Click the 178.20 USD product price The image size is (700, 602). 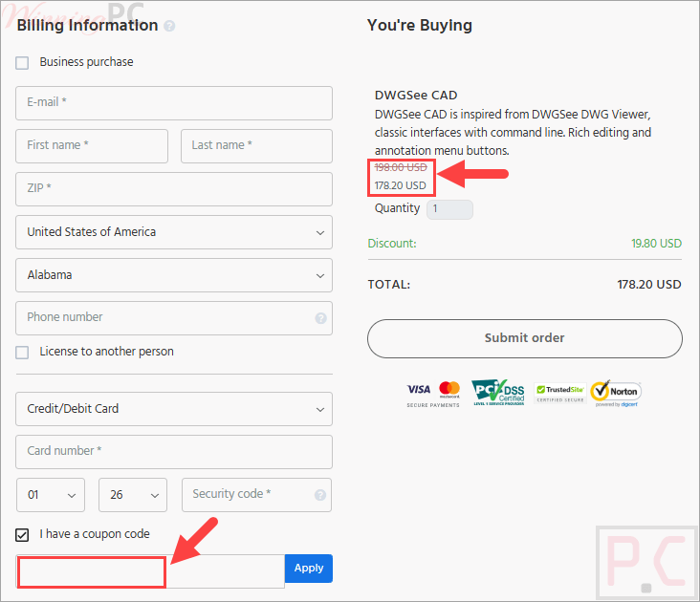[400, 185]
